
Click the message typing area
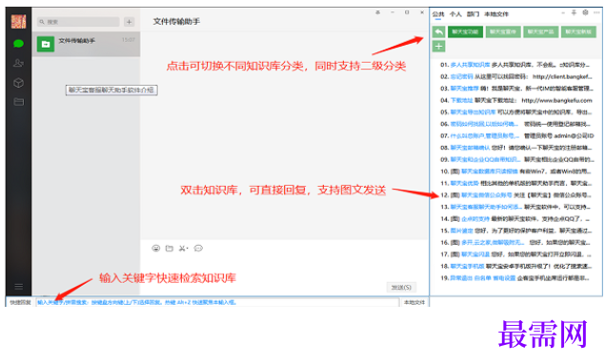284,269
